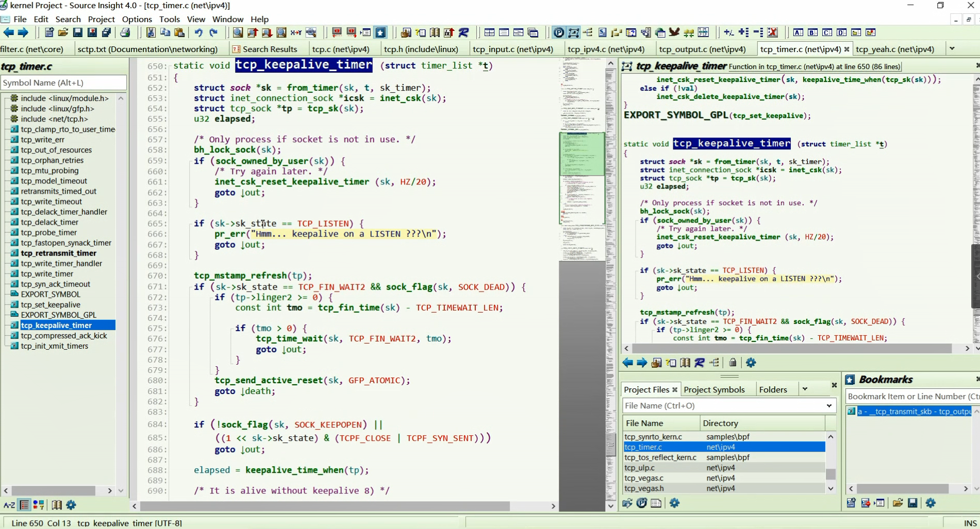The width and height of the screenshot is (980, 529).
Task: Click the lock icon in context toolbar
Action: coord(733,363)
